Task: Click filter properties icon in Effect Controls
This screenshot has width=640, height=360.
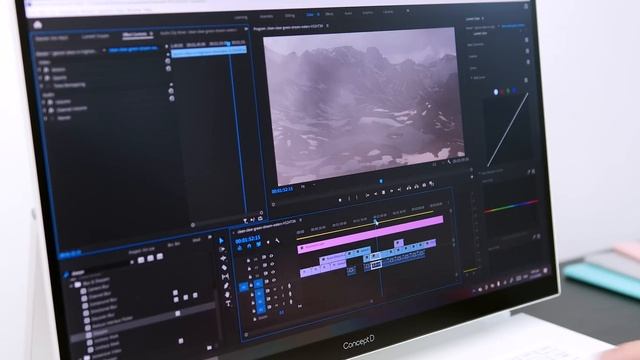Action: point(245,221)
